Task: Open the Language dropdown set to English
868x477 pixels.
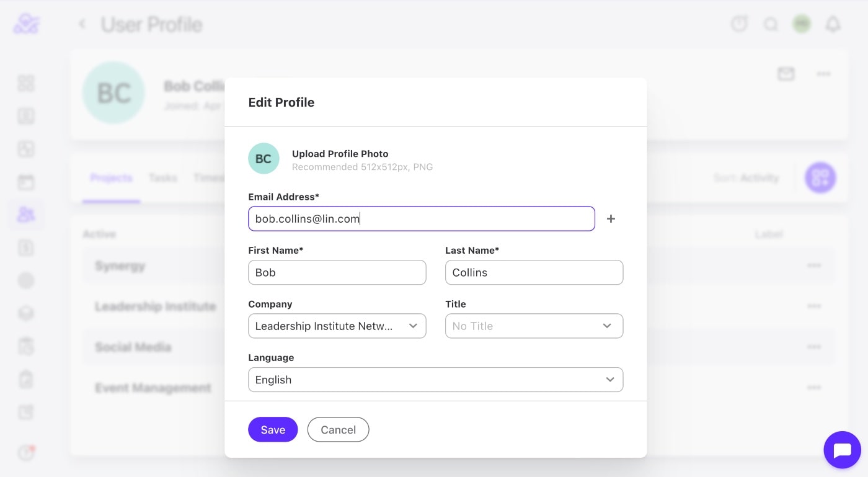Action: [x=436, y=379]
